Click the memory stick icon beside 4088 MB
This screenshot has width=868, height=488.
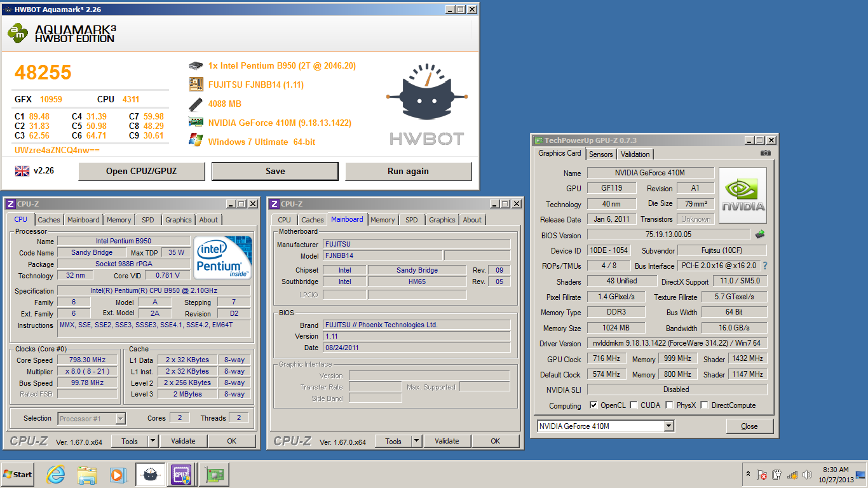[196, 103]
